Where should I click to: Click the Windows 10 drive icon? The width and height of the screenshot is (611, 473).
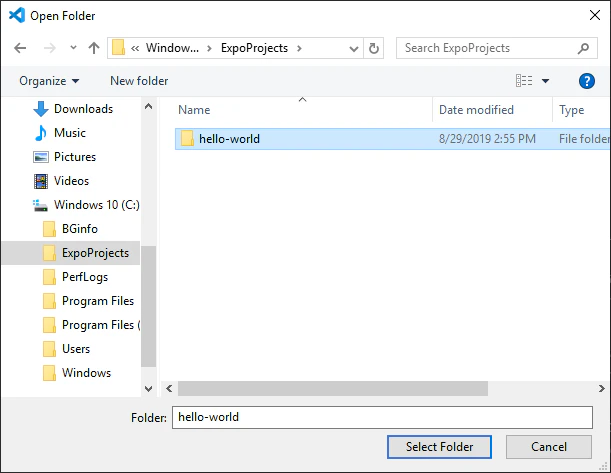click(41, 205)
